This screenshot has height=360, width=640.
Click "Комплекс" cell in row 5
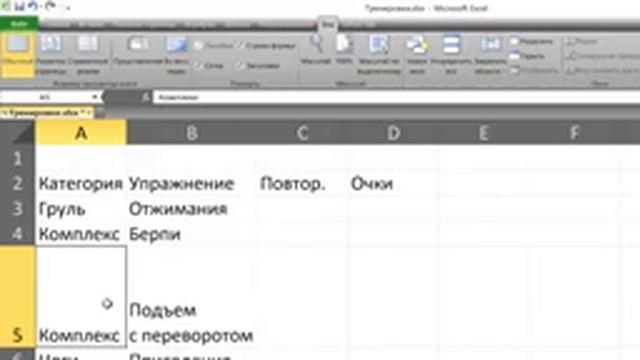coord(81,297)
